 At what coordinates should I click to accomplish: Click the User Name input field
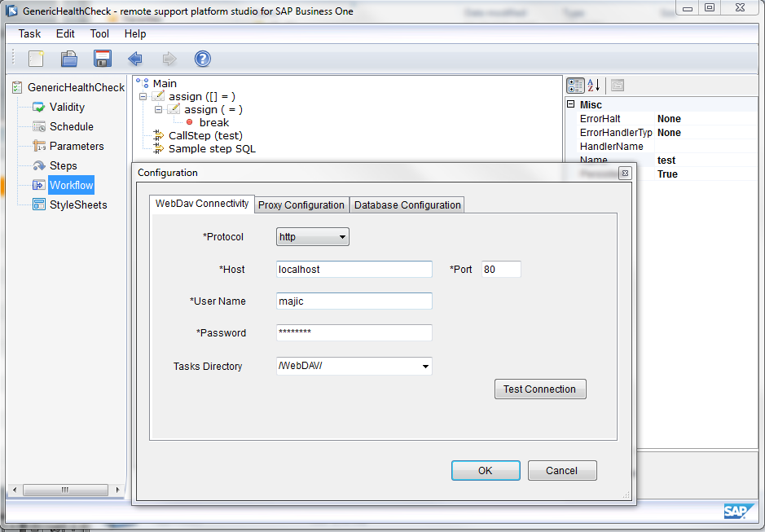click(354, 301)
